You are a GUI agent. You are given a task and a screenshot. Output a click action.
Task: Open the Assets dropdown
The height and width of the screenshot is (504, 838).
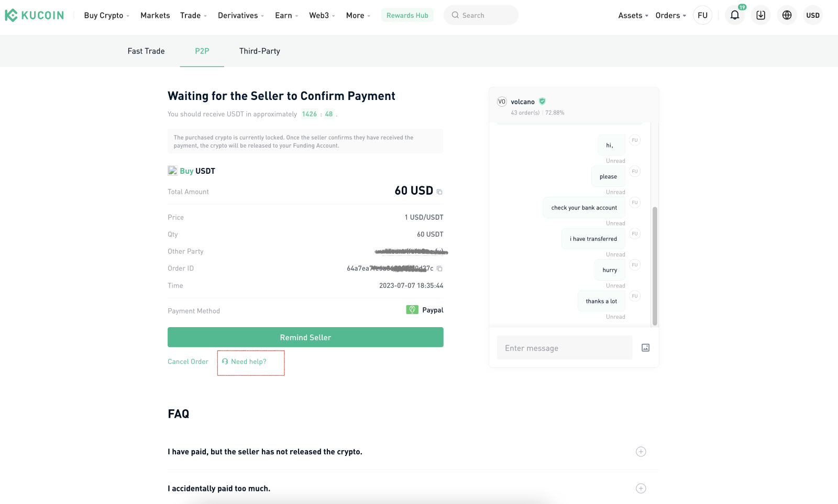[633, 15]
